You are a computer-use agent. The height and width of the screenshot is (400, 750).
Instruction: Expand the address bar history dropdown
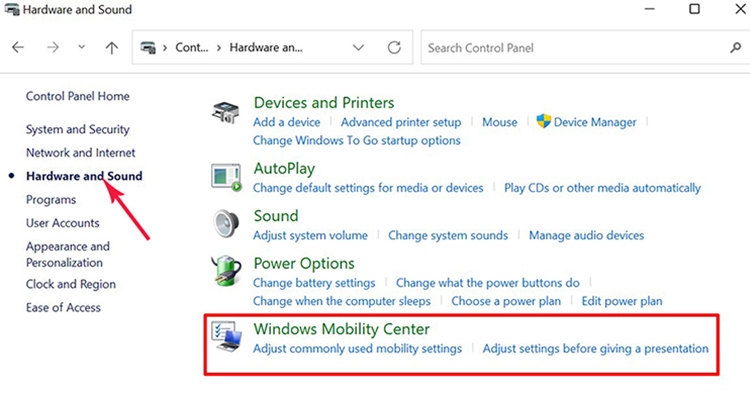pyautogui.click(x=358, y=47)
